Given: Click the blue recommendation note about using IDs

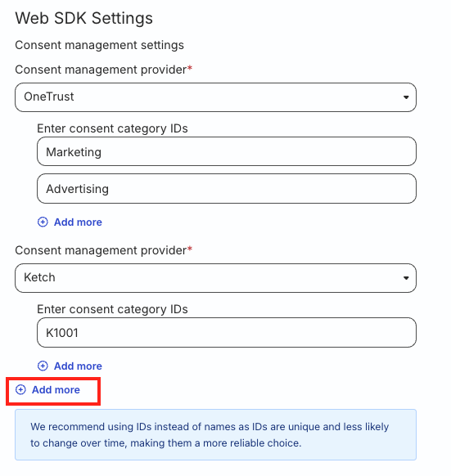Looking at the screenshot, I should pyautogui.click(x=215, y=435).
